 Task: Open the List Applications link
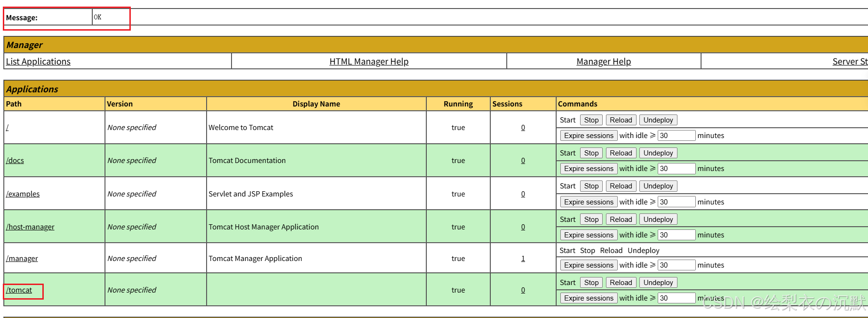[x=38, y=61]
